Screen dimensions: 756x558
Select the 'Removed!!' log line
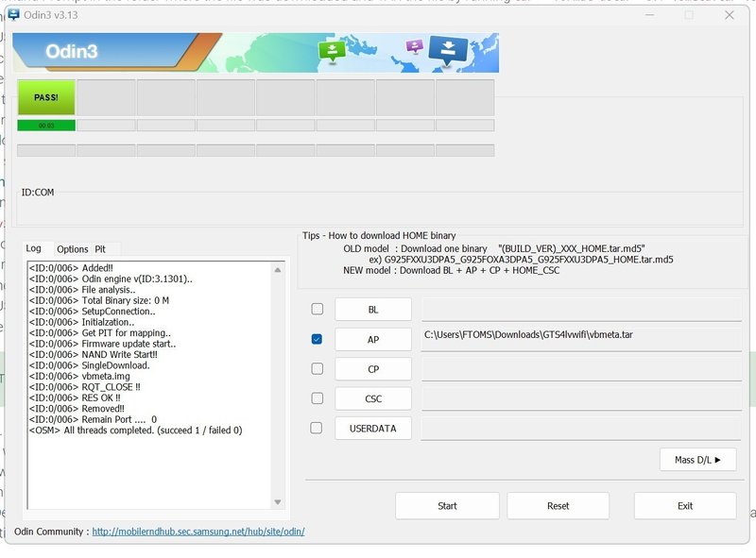[x=77, y=408]
